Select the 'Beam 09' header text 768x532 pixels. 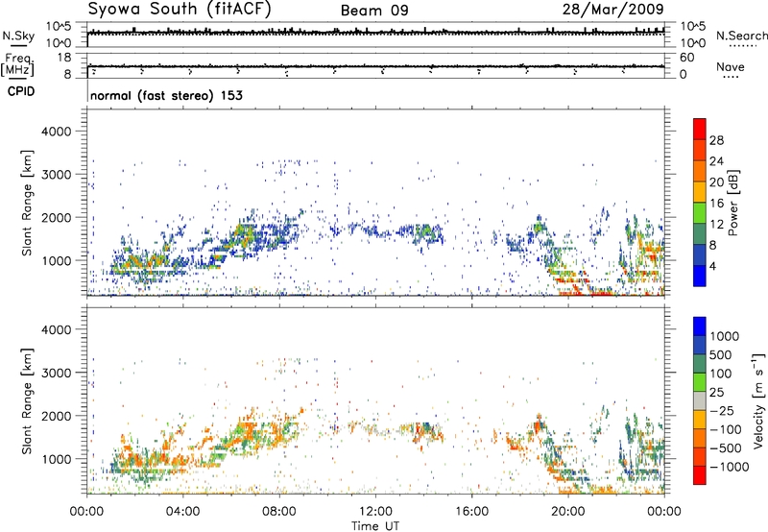click(374, 11)
